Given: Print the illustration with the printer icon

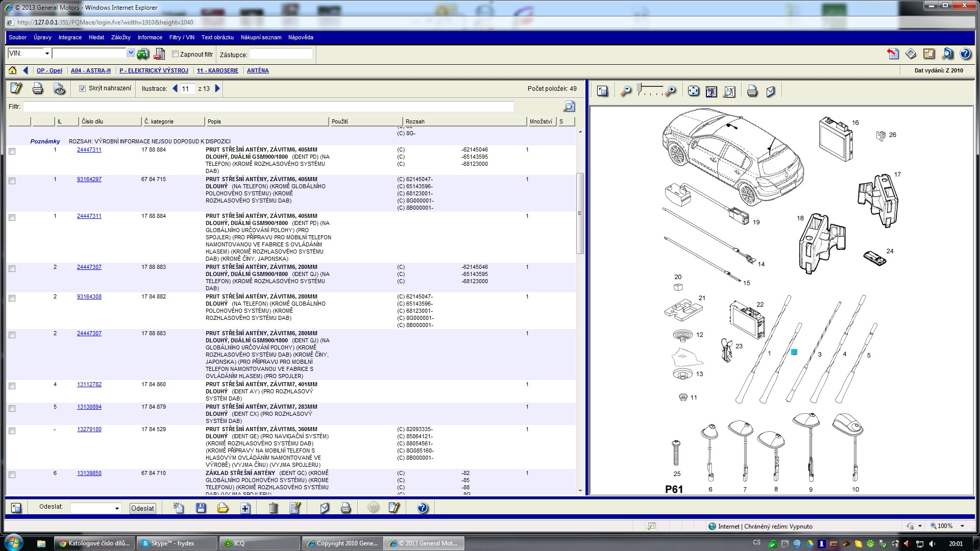Looking at the screenshot, I should pos(752,91).
